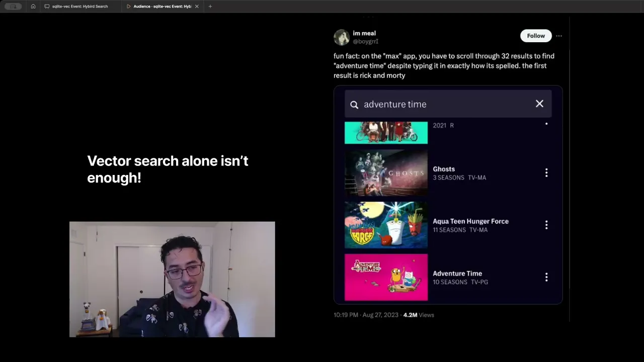Click the 2021 R rating text
This screenshot has width=644, height=362.
[x=443, y=125]
